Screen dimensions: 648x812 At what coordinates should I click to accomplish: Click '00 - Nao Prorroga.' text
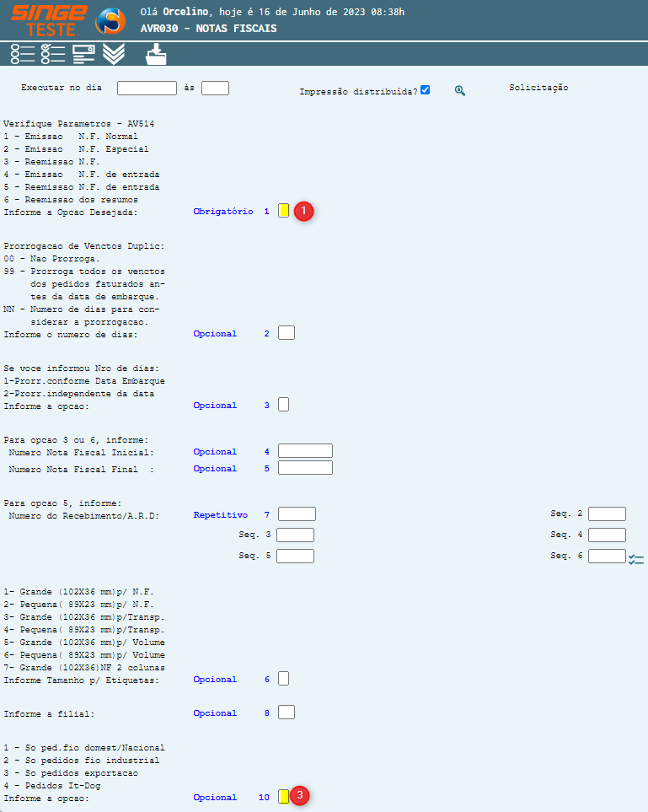pyautogui.click(x=51, y=258)
